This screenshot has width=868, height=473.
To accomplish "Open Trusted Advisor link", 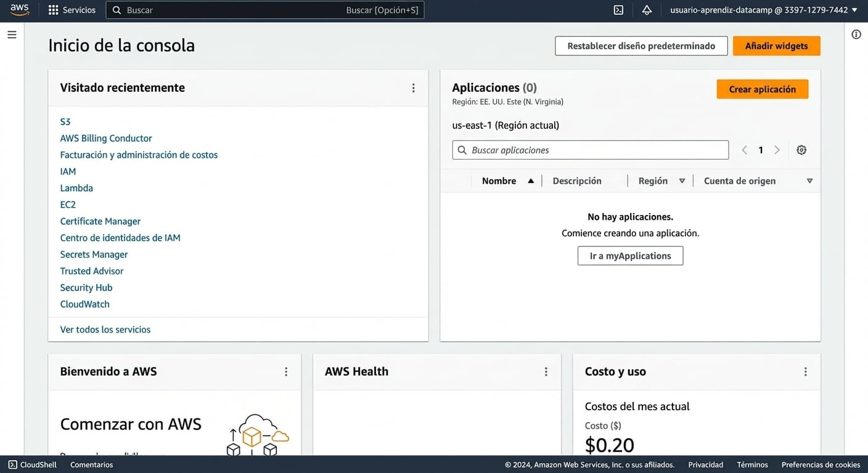I will click(x=92, y=272).
